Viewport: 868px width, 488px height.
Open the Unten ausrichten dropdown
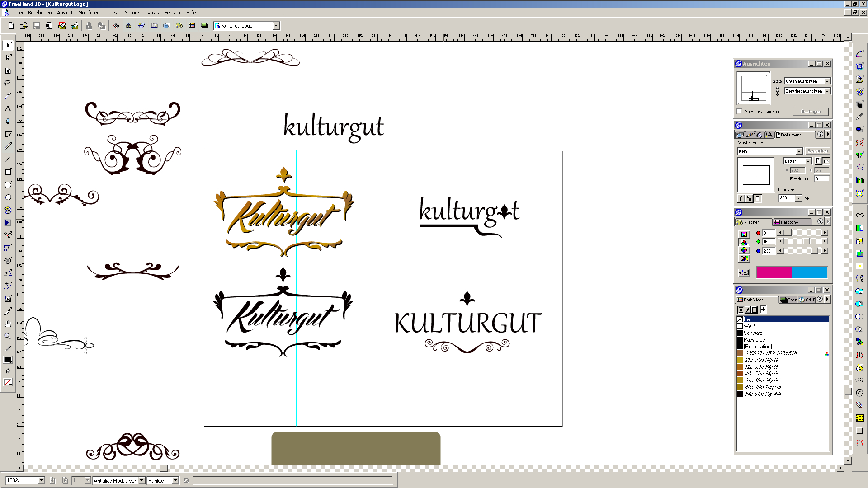828,81
